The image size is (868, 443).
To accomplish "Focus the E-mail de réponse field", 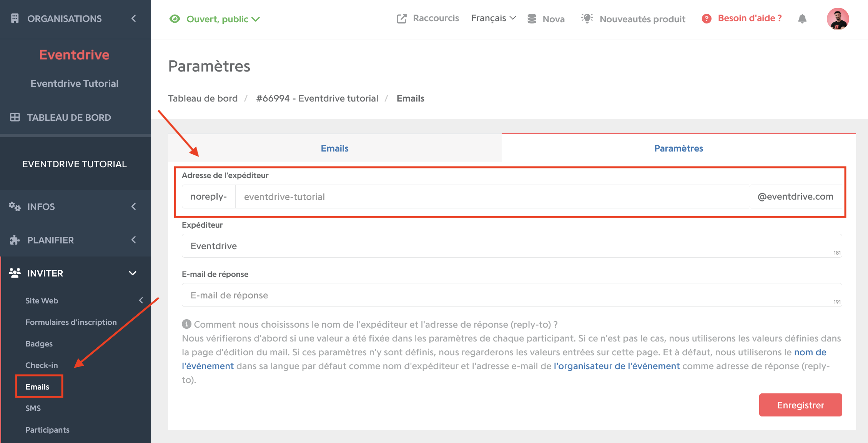I will coord(512,295).
